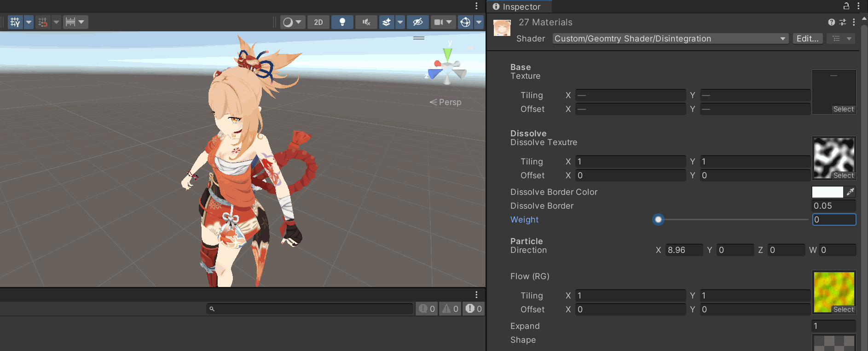The height and width of the screenshot is (351, 868).
Task: Toggle hidden objects visibility eye icon
Action: click(x=418, y=22)
